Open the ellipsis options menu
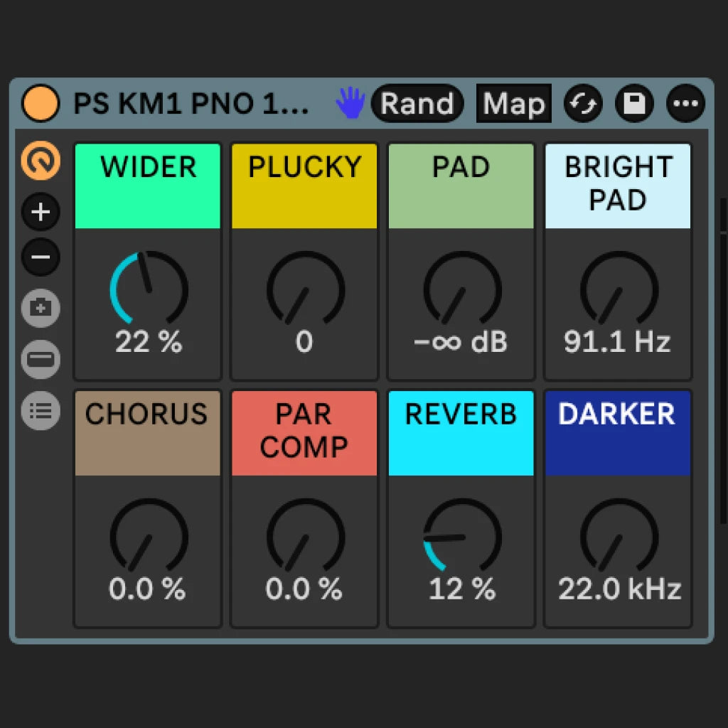728x728 pixels. point(685,104)
